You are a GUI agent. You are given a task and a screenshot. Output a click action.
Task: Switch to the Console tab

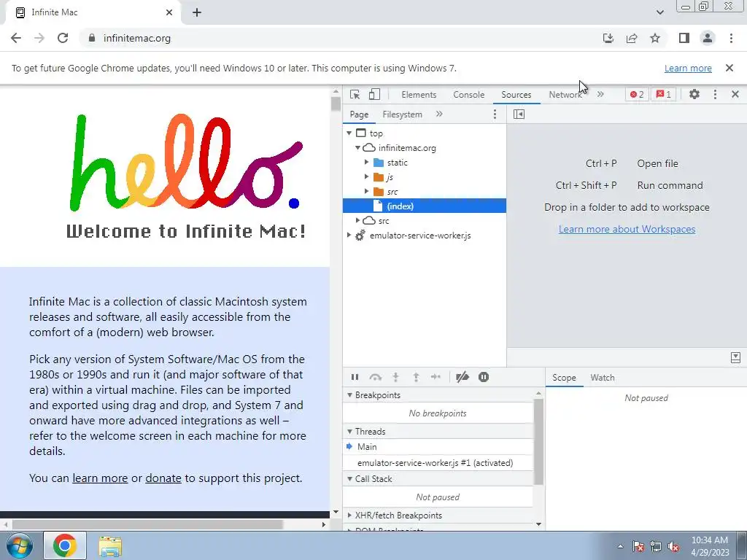[469, 95]
